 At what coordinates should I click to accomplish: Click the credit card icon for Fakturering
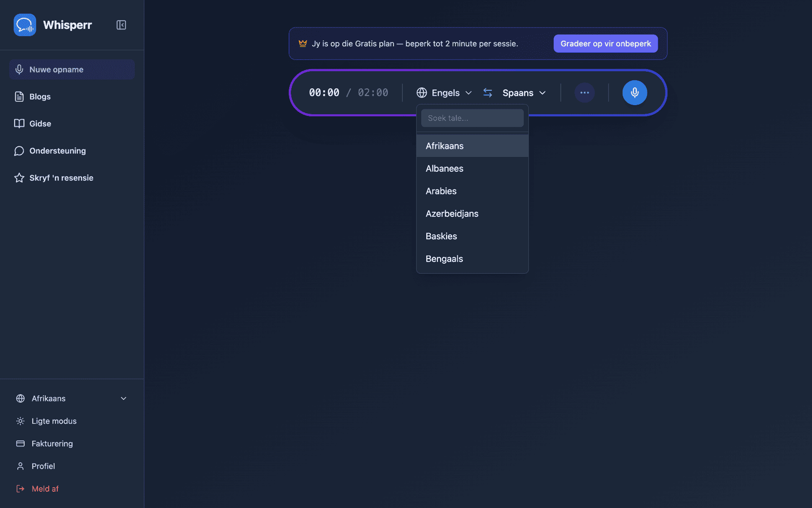pos(20,443)
